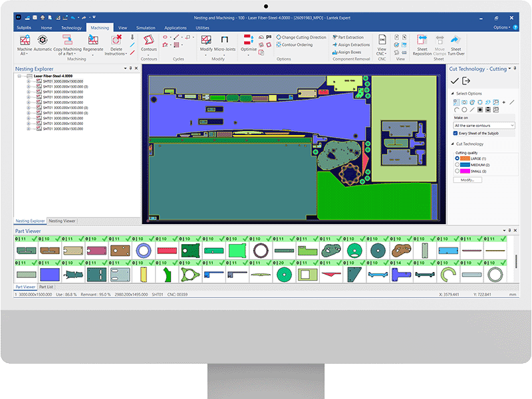Open the View CNC tool

click(382, 41)
